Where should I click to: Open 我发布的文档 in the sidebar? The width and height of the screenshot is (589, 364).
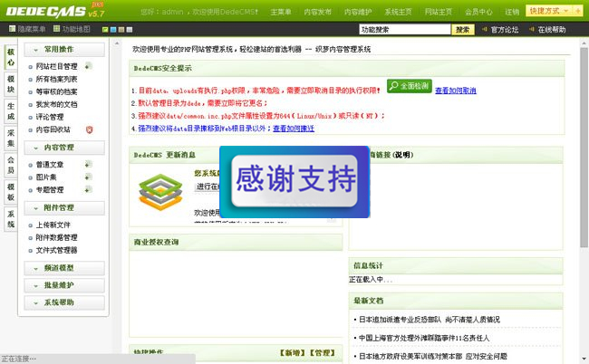pos(57,105)
